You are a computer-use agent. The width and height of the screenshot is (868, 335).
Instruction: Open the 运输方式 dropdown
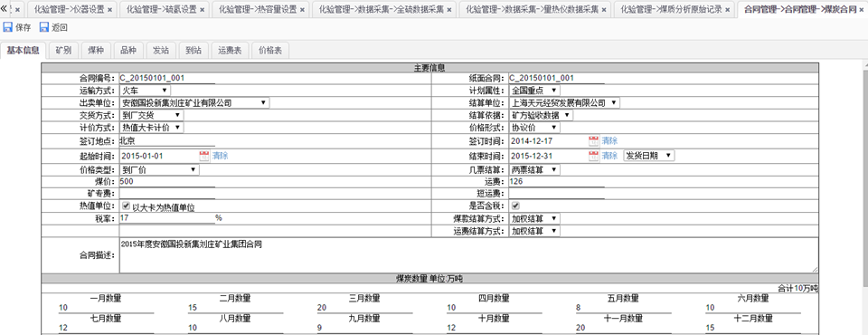coord(146,90)
